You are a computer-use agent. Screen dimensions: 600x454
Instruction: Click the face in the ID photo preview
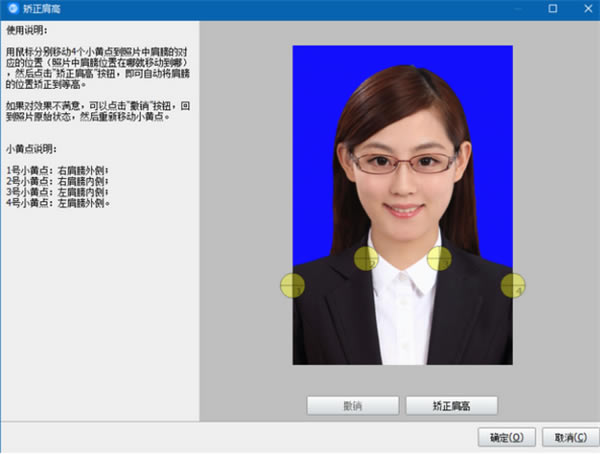click(x=404, y=172)
